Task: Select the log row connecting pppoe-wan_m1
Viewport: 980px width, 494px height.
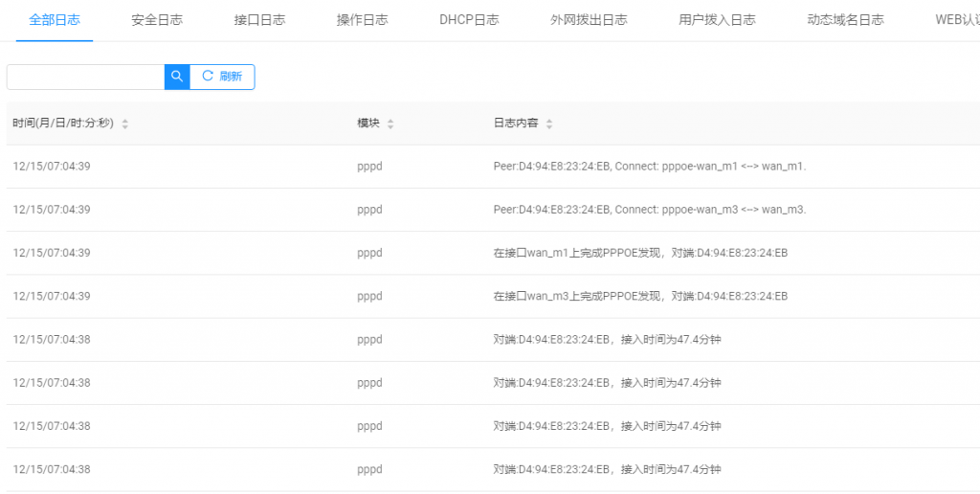Action: tap(649, 167)
